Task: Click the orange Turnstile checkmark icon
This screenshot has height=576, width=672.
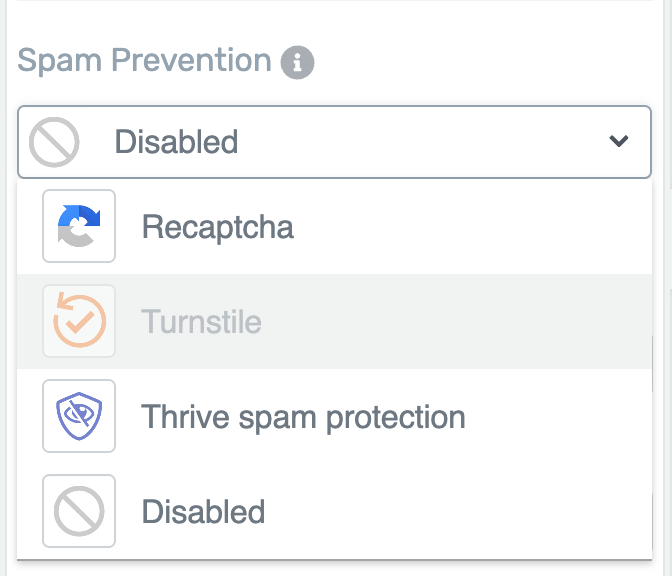Action: (79, 320)
